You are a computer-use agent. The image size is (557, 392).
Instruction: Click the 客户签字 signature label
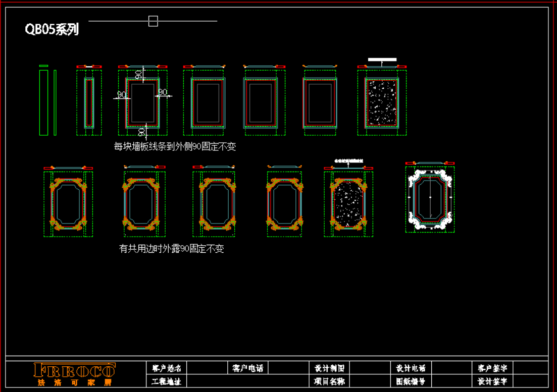(x=492, y=368)
